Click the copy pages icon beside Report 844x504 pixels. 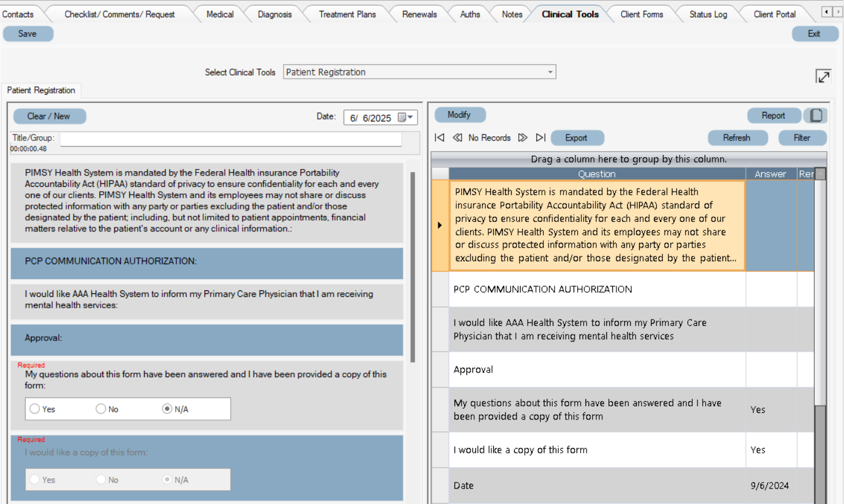(x=815, y=115)
